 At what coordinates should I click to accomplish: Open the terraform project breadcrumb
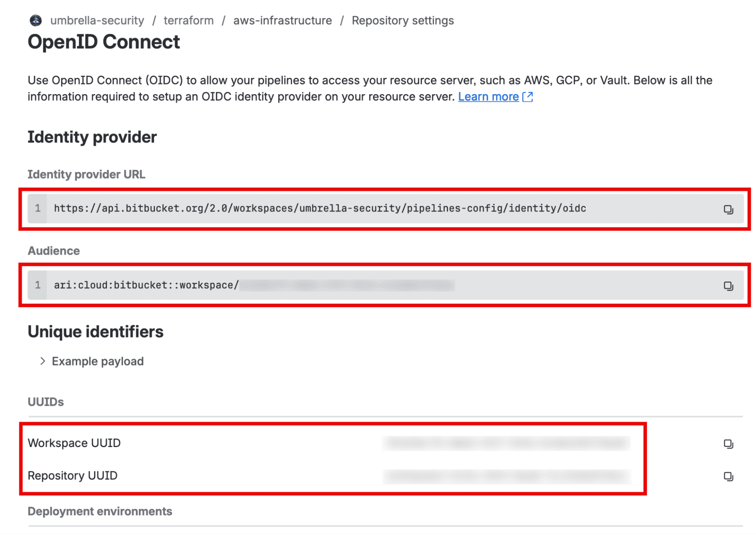(188, 20)
